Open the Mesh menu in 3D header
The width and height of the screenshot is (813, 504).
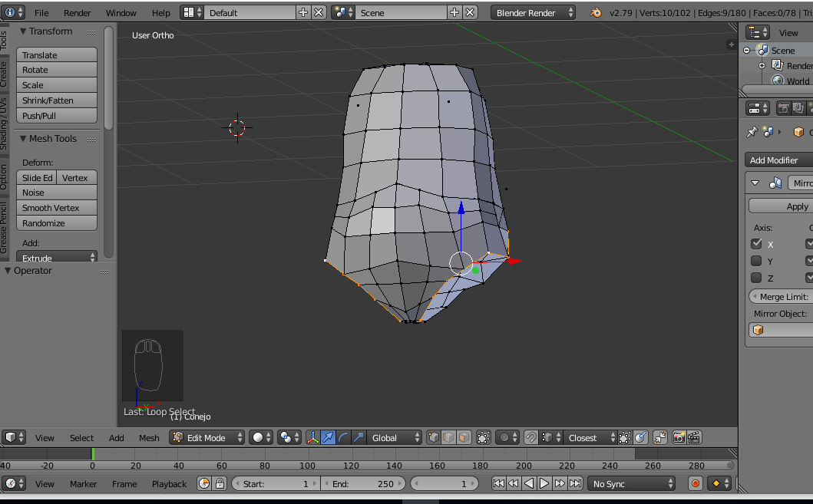[x=149, y=438]
